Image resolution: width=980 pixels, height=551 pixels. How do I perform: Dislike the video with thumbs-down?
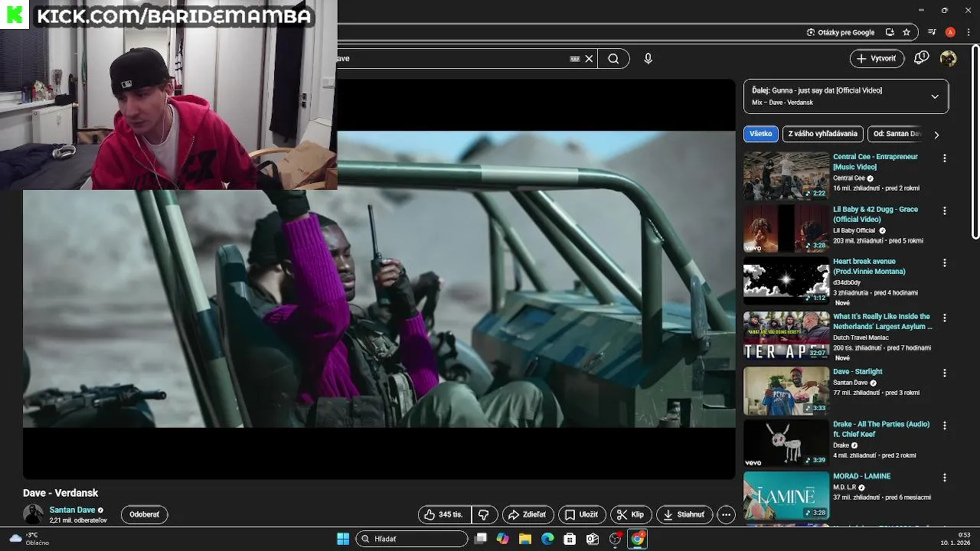pos(484,515)
